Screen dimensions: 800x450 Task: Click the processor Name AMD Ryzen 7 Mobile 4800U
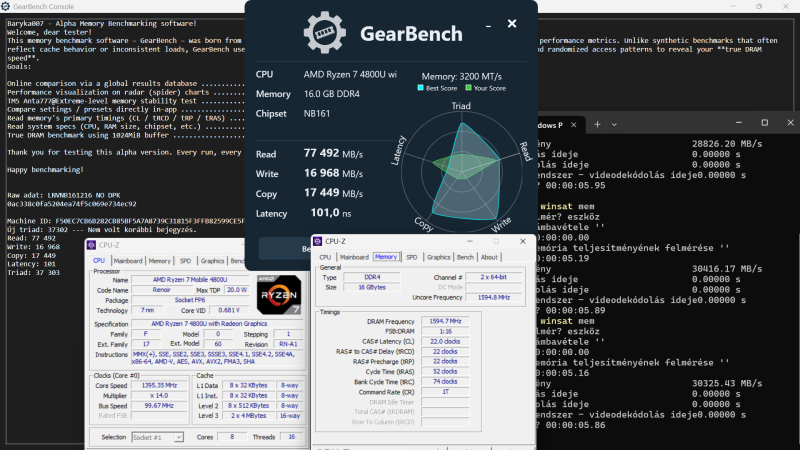190,280
